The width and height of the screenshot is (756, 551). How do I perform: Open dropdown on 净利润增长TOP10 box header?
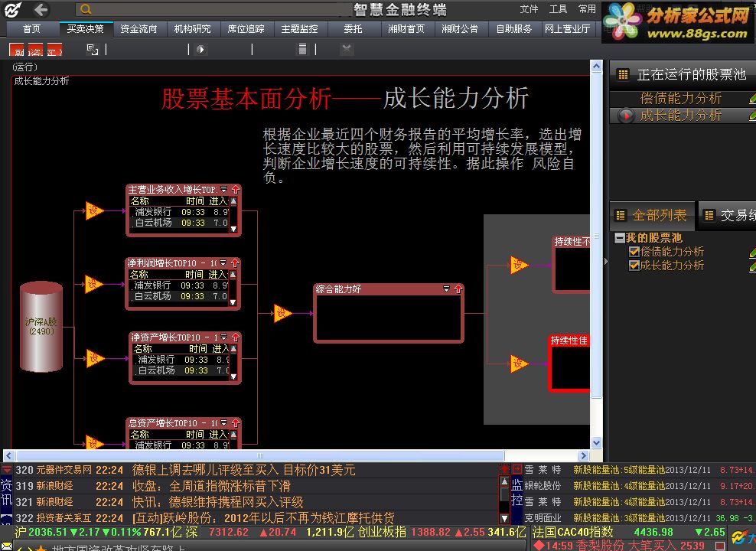click(223, 263)
